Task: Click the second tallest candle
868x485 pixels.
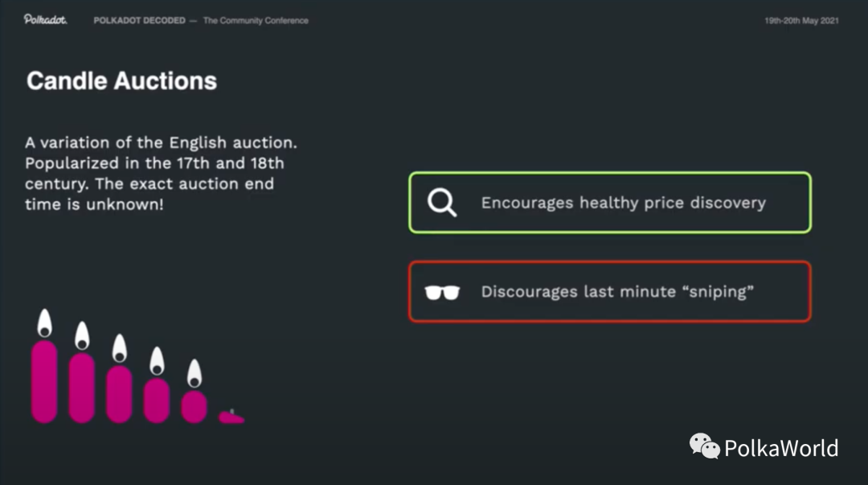Action: click(82, 388)
